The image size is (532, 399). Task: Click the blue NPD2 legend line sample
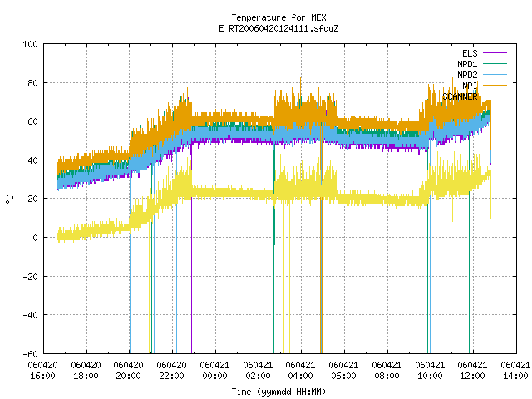coord(495,74)
